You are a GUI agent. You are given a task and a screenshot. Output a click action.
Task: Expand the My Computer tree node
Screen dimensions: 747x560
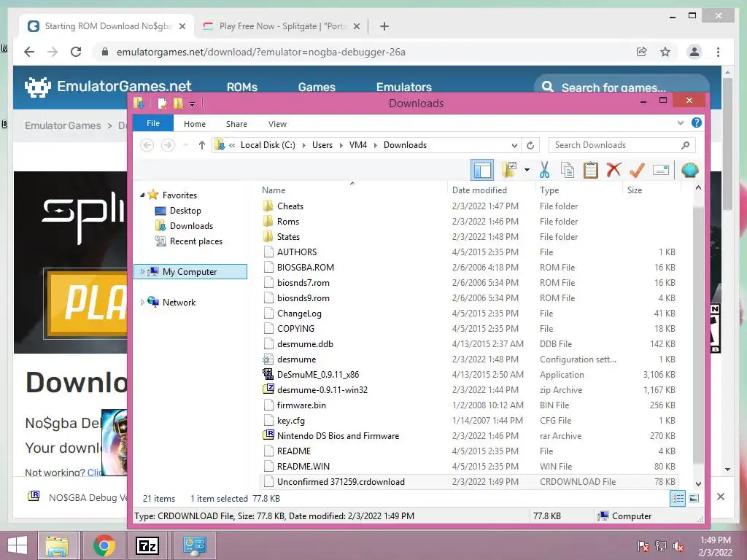pyautogui.click(x=142, y=272)
